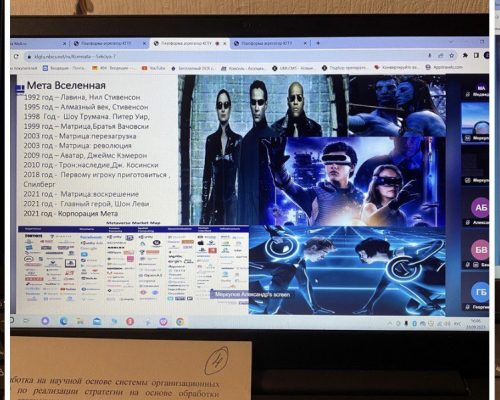Expand hidden system tray icons arrow
This screenshot has width=500, height=400.
[390, 323]
